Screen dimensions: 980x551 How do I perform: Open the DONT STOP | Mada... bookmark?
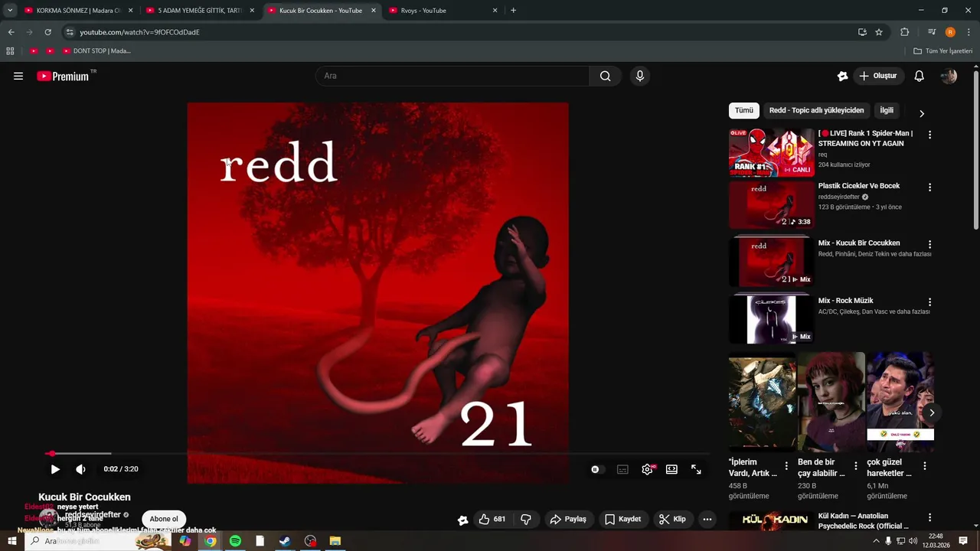tap(96, 51)
